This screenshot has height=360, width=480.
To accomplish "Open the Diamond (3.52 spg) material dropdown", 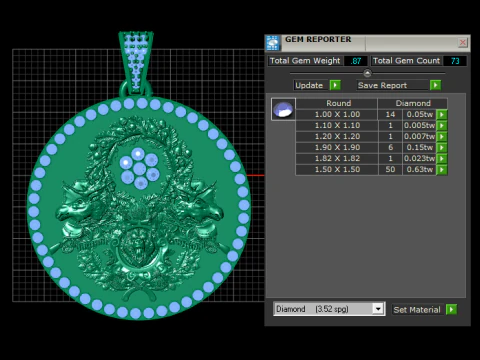I will pos(329,309).
